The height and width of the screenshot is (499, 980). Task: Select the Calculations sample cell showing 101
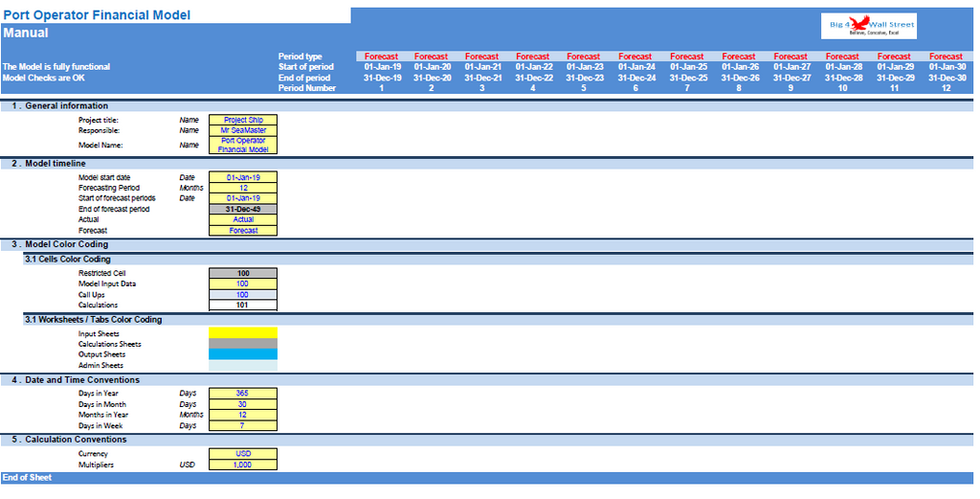pos(242,306)
